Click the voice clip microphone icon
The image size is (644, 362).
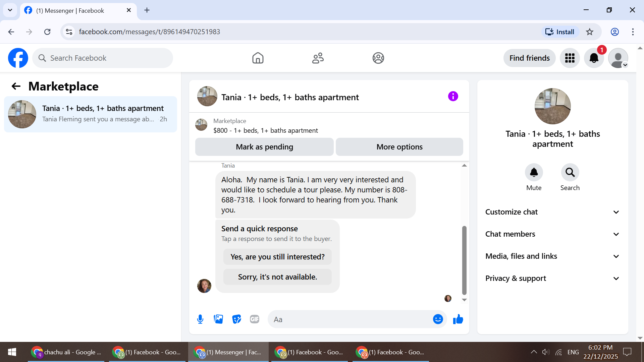point(200,319)
